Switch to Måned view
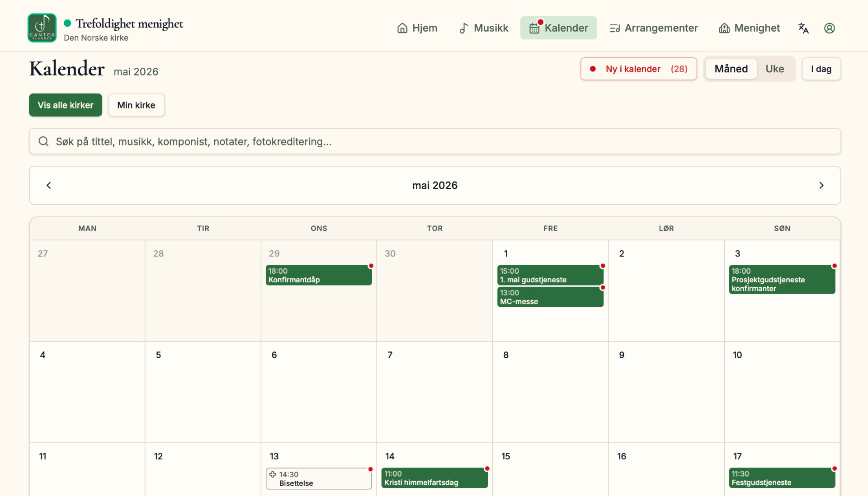 [x=731, y=69]
